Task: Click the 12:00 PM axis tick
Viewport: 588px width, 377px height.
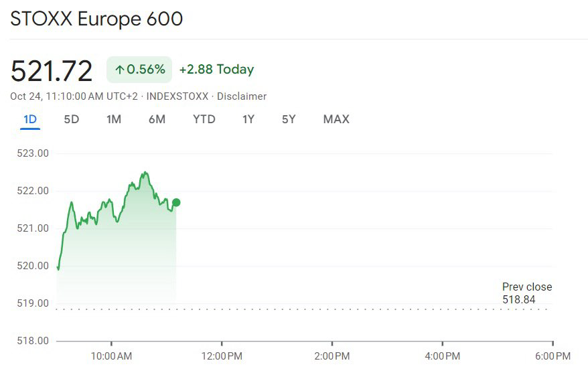Action: click(x=222, y=344)
